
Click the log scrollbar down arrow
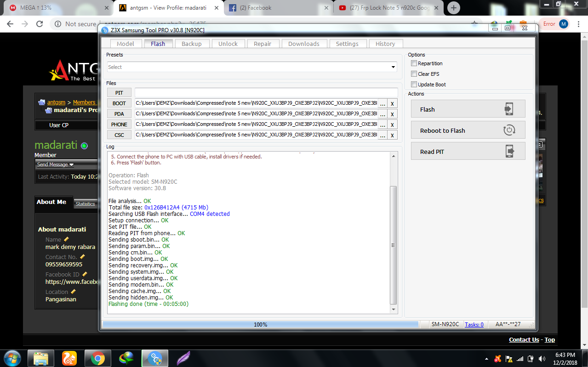pyautogui.click(x=394, y=310)
